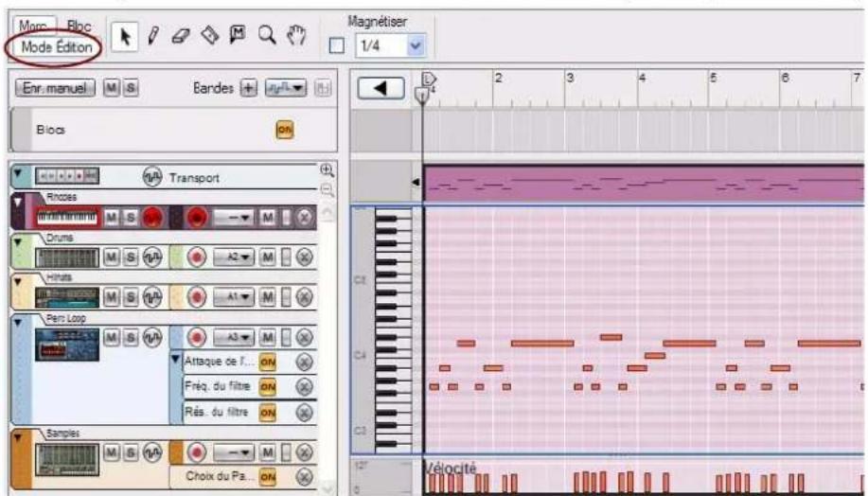Open the Drums lane A2 dropdown
The image size is (868, 496).
point(234,257)
